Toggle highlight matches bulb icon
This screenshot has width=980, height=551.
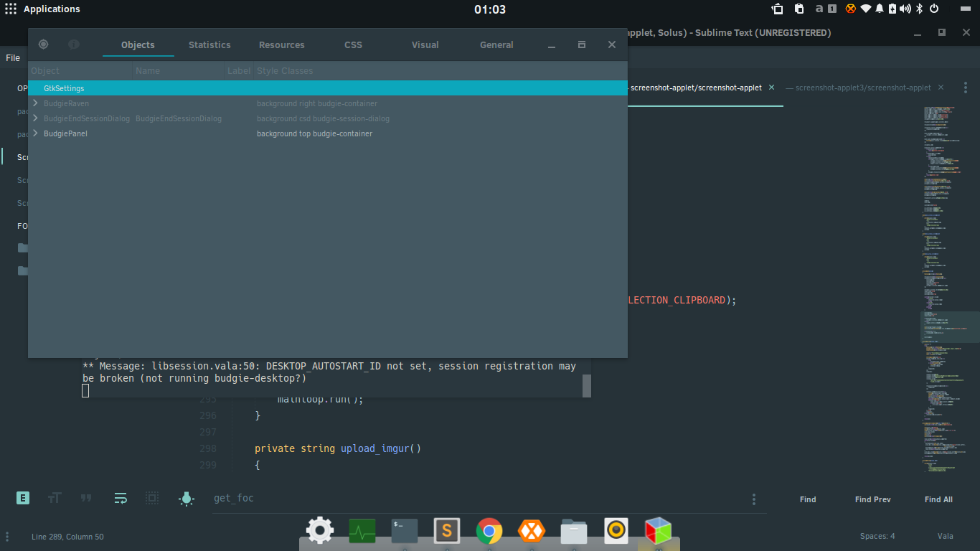pyautogui.click(x=187, y=499)
